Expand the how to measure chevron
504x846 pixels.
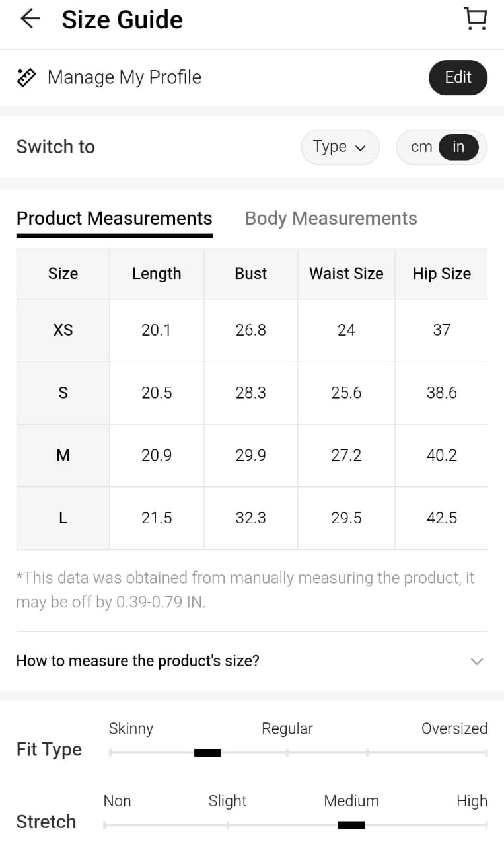click(476, 661)
